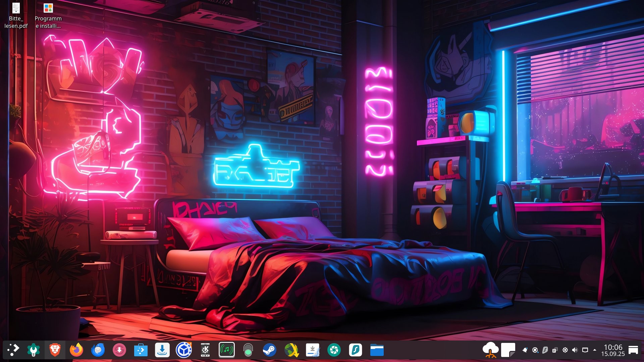The image size is (644, 362).
Task: Open the clipboard tray icon
Action: pos(555,350)
